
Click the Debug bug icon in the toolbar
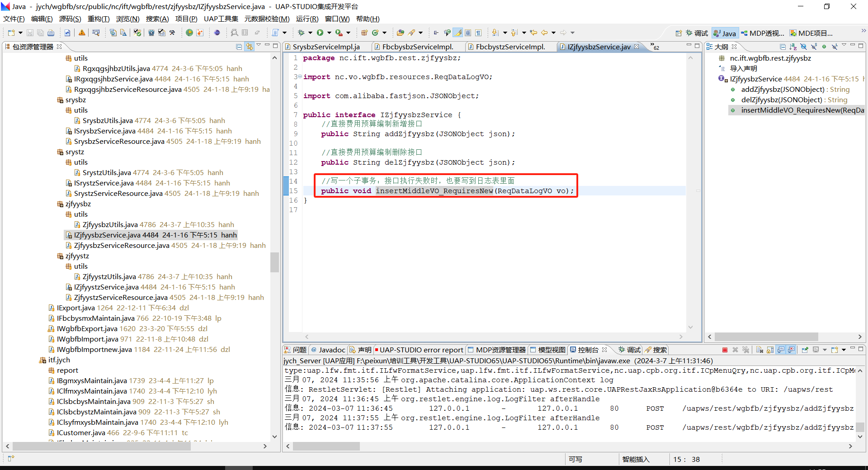tap(301, 33)
